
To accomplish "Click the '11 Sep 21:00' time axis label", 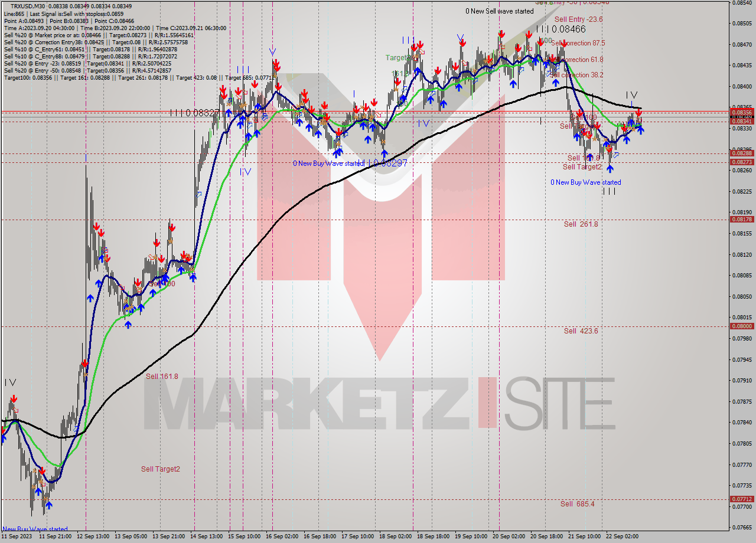I will [56, 537].
